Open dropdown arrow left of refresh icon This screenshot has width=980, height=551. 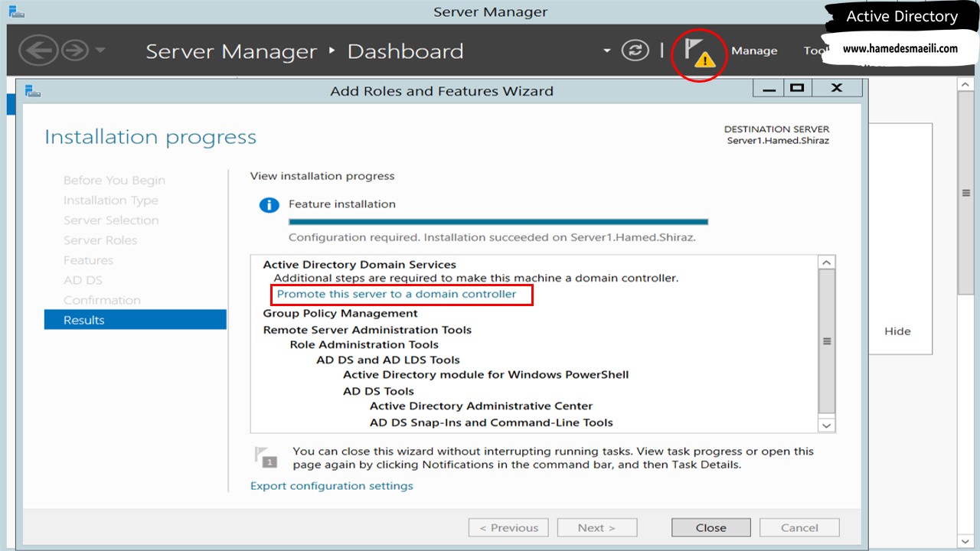[606, 51]
